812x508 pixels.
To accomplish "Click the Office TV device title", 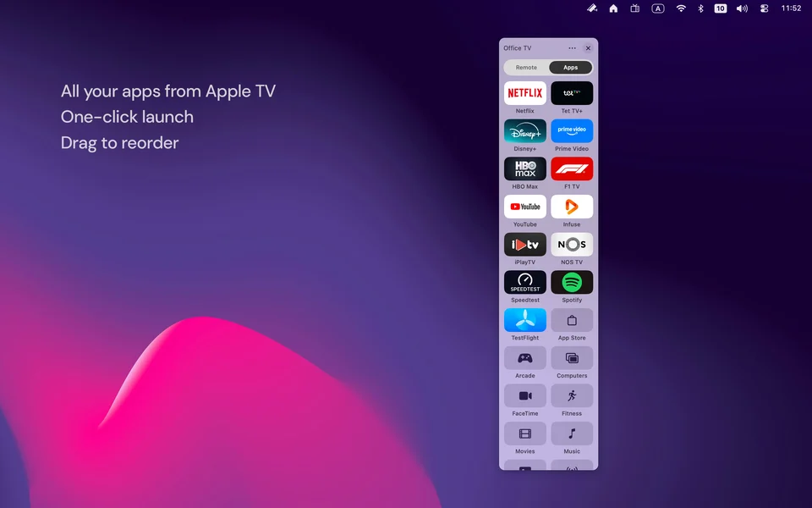I will tap(518, 48).
